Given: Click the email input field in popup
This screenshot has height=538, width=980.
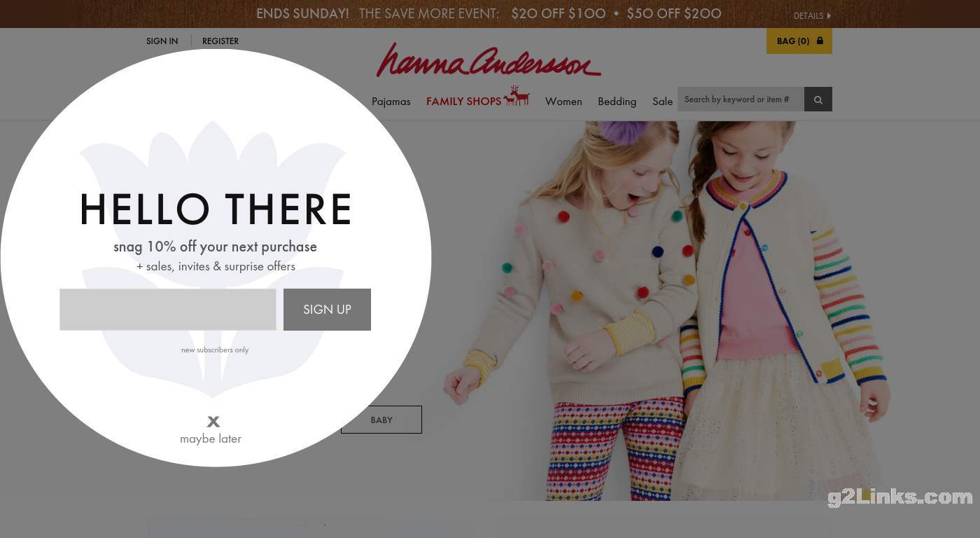Looking at the screenshot, I should click(x=168, y=310).
